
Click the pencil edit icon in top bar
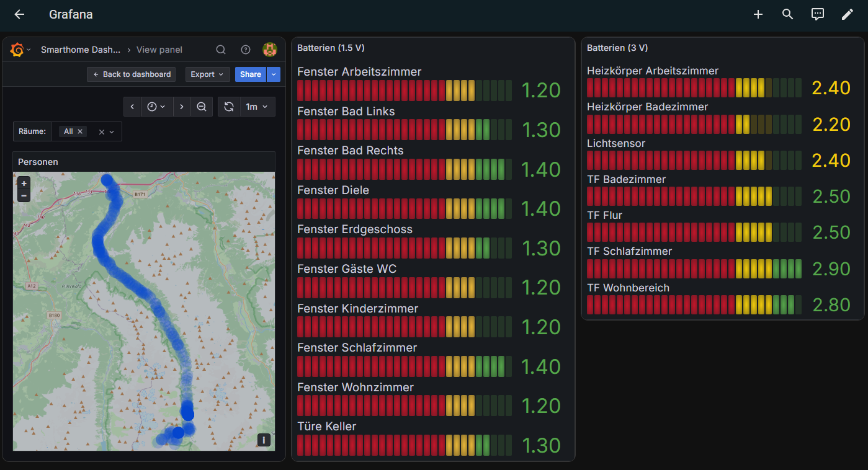[x=848, y=14]
